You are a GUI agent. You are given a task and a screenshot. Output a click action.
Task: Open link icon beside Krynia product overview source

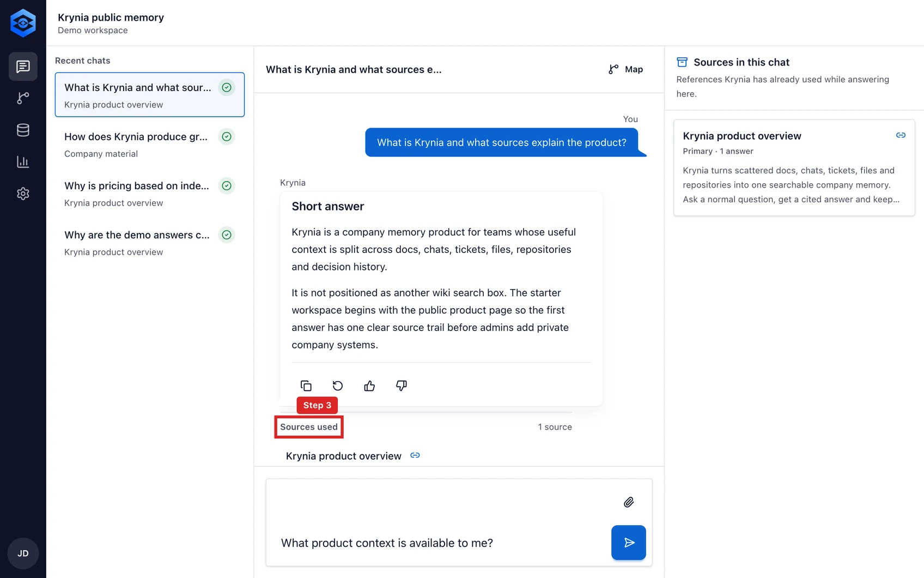click(415, 455)
